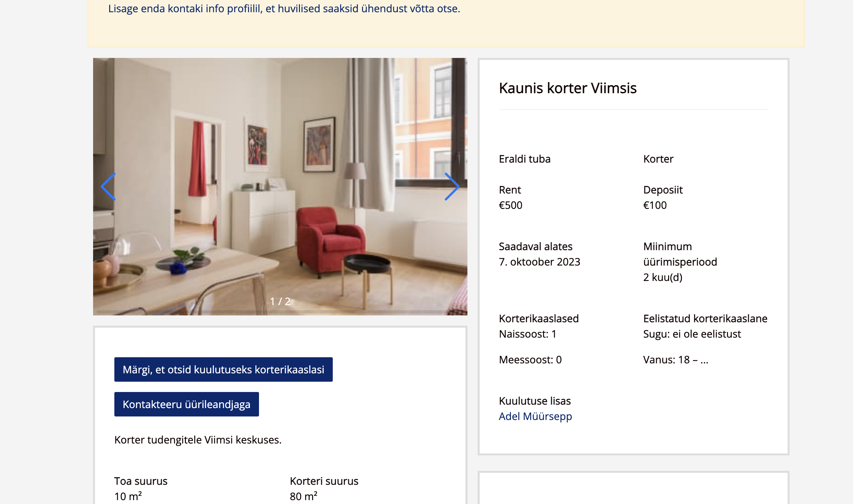Click the rent amount €500
The width and height of the screenshot is (853, 504).
click(x=510, y=205)
